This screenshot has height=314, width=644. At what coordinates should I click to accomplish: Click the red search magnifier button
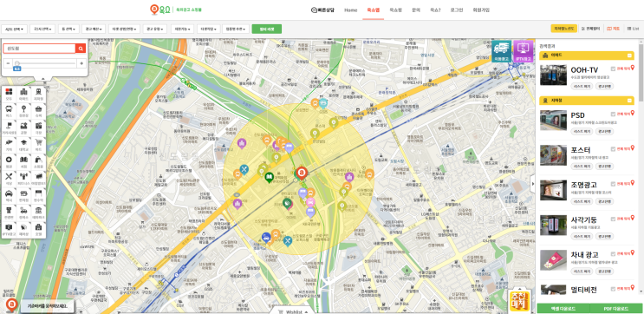81,49
